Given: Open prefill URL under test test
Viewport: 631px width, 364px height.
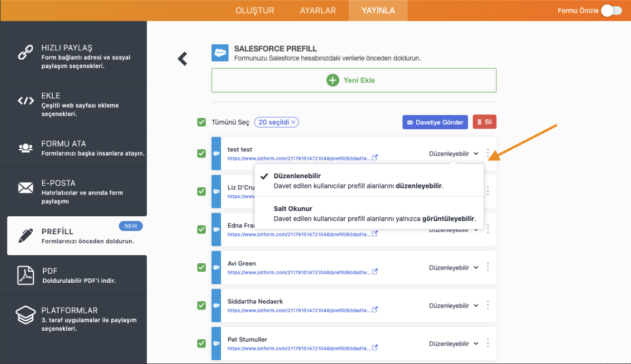Looking at the screenshot, I should click(x=299, y=158).
